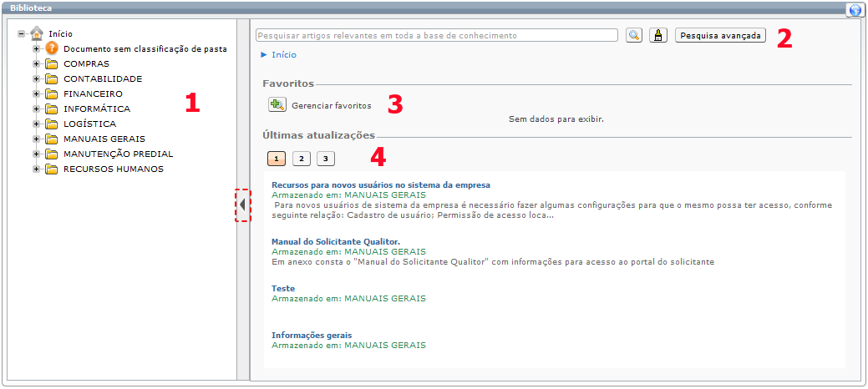Click the Início home icon in tree

37,33
